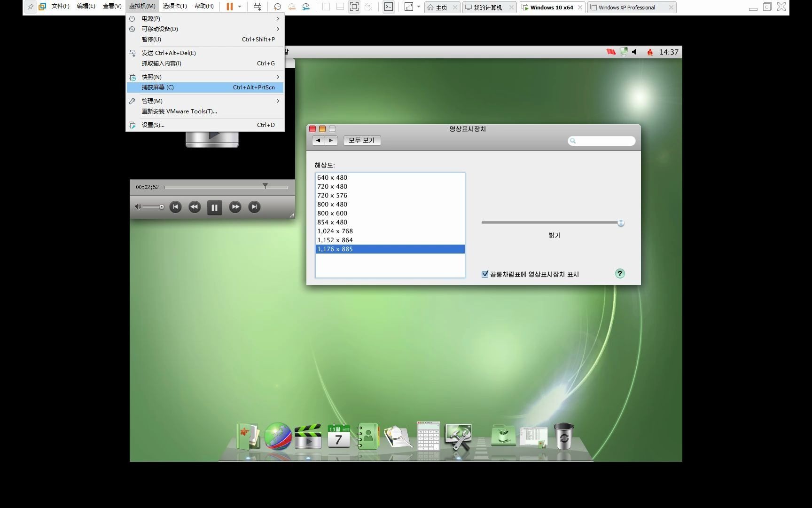
Task: Choose 暂停(U) from the VM menu
Action: [205, 39]
